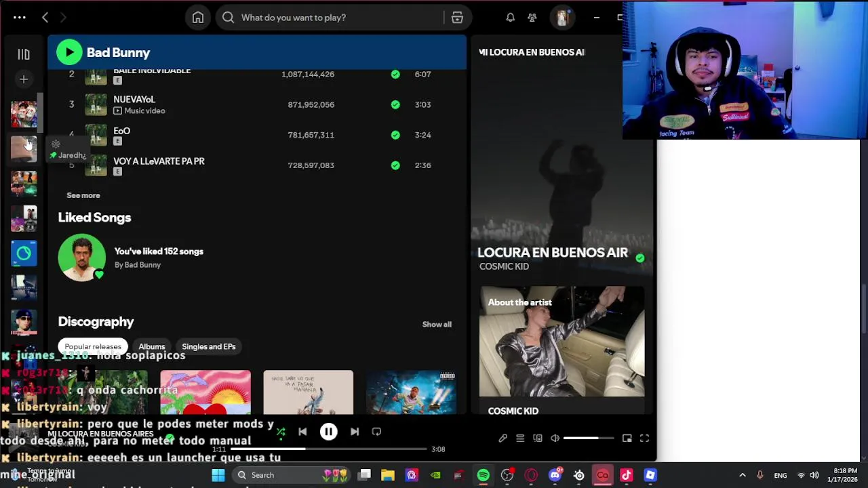Open the beige 'Nadie Sabe' album cover

tap(309, 392)
